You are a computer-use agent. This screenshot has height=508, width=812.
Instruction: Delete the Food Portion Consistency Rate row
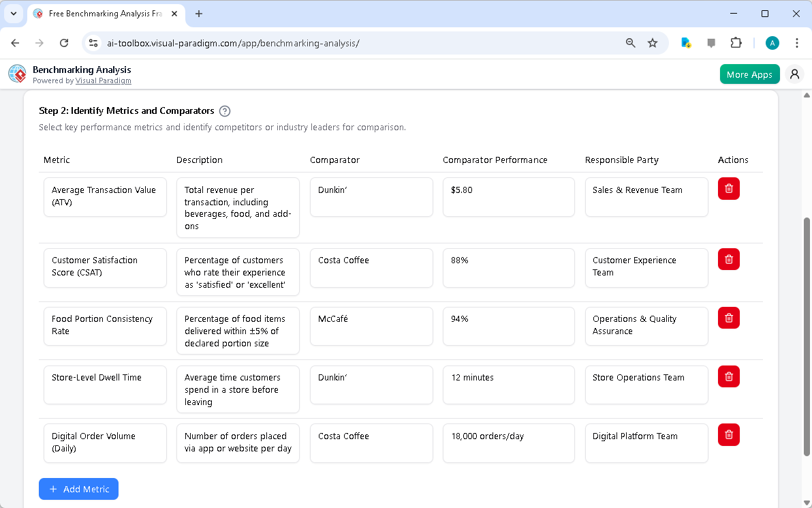point(728,317)
